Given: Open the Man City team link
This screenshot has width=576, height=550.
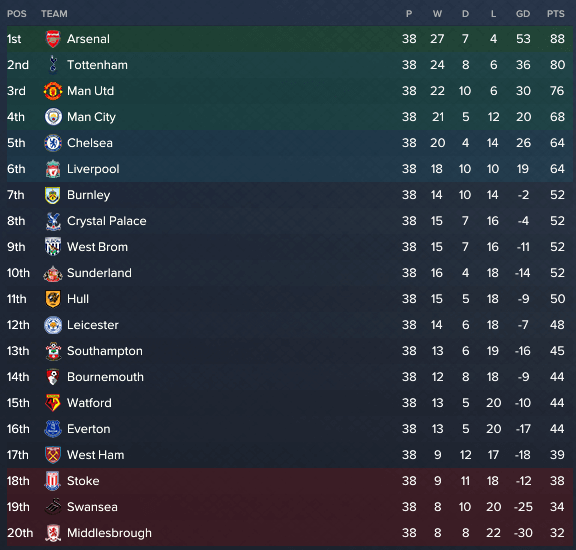Looking at the screenshot, I should click(91, 117).
